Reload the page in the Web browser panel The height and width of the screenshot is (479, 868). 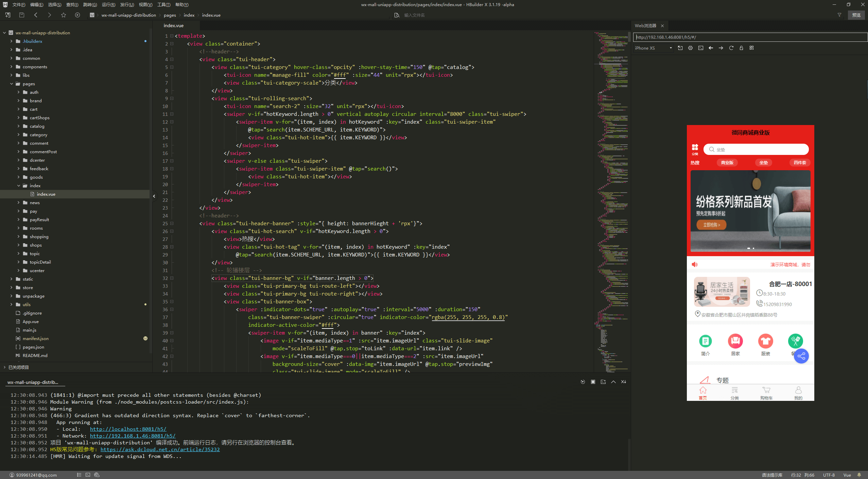731,48
